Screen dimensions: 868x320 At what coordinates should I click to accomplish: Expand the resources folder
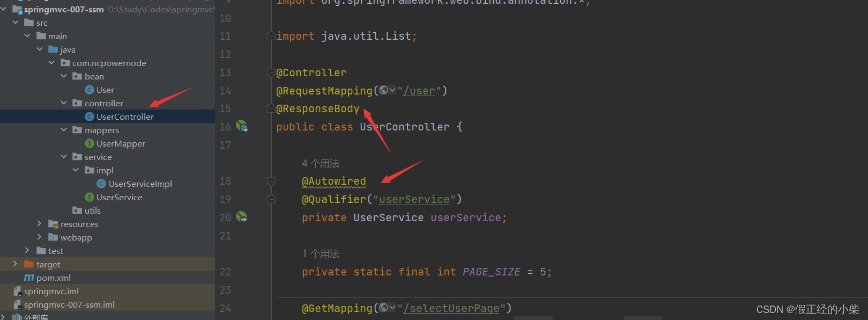click(39, 223)
